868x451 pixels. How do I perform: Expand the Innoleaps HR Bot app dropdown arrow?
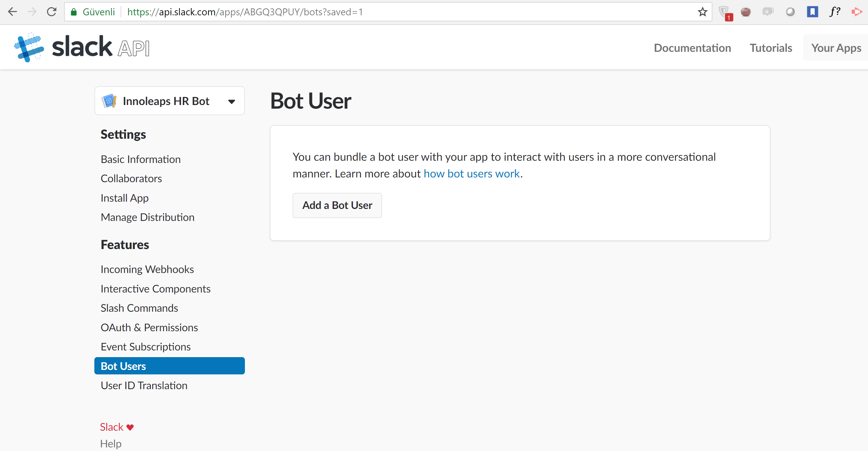click(232, 101)
